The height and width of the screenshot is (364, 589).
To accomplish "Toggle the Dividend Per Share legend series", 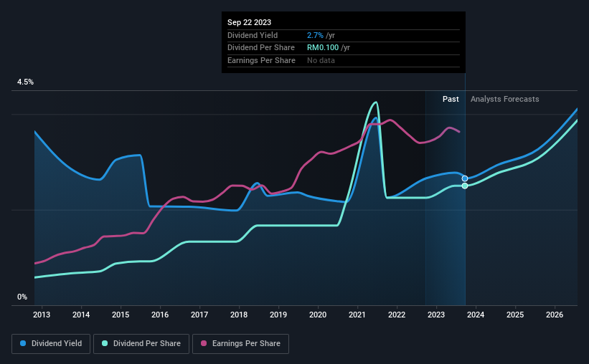I will (141, 344).
